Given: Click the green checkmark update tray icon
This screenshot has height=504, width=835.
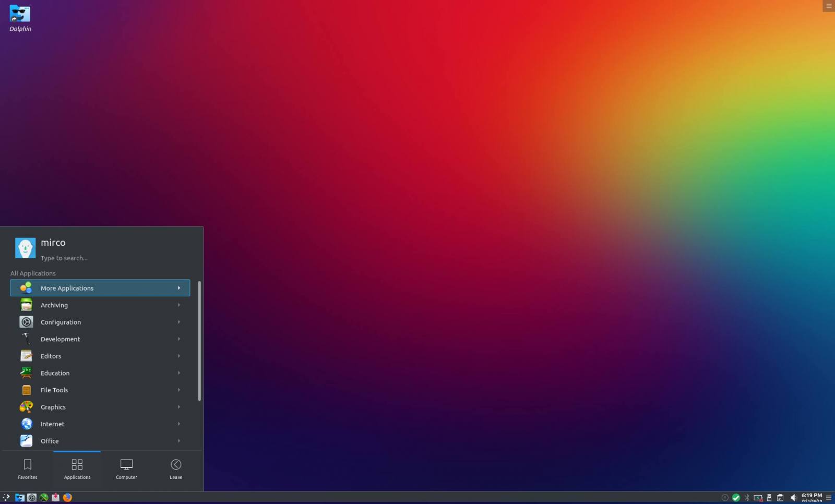Looking at the screenshot, I should pos(736,497).
